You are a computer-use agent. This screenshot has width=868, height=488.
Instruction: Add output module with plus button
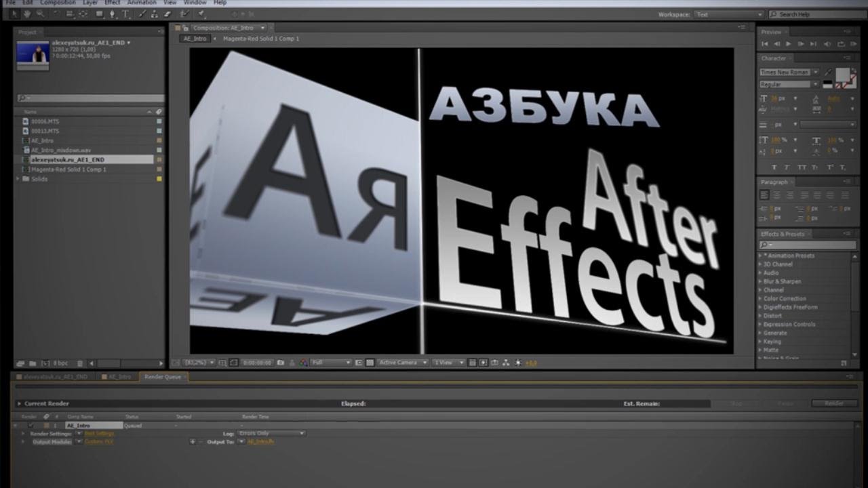pos(193,441)
